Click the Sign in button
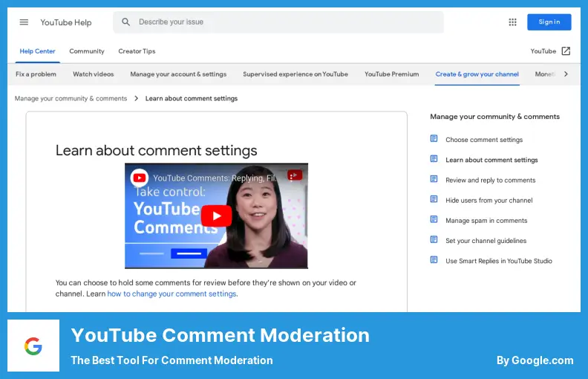 [549, 22]
